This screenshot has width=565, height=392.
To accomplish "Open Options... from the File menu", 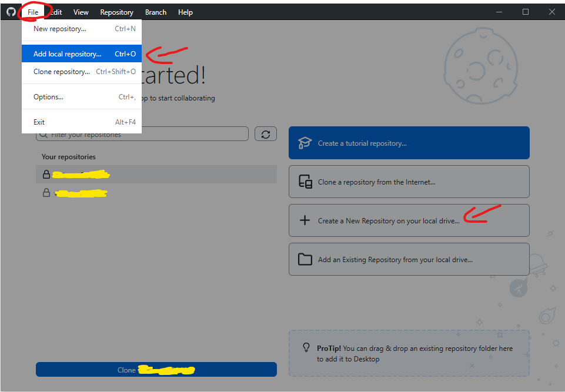I will [x=82, y=96].
